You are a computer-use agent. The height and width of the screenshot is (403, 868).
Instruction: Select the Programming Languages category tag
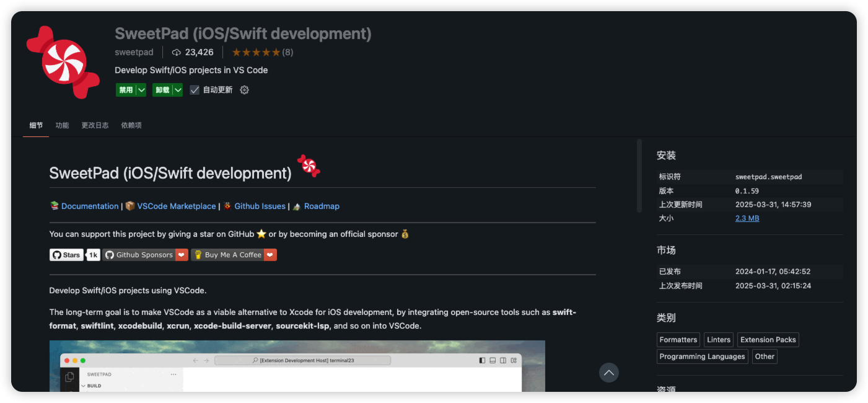tap(703, 356)
